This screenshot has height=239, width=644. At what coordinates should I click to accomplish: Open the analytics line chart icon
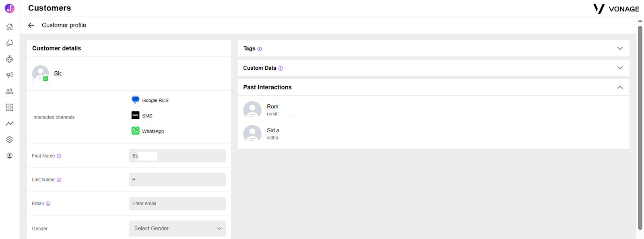tap(10, 123)
